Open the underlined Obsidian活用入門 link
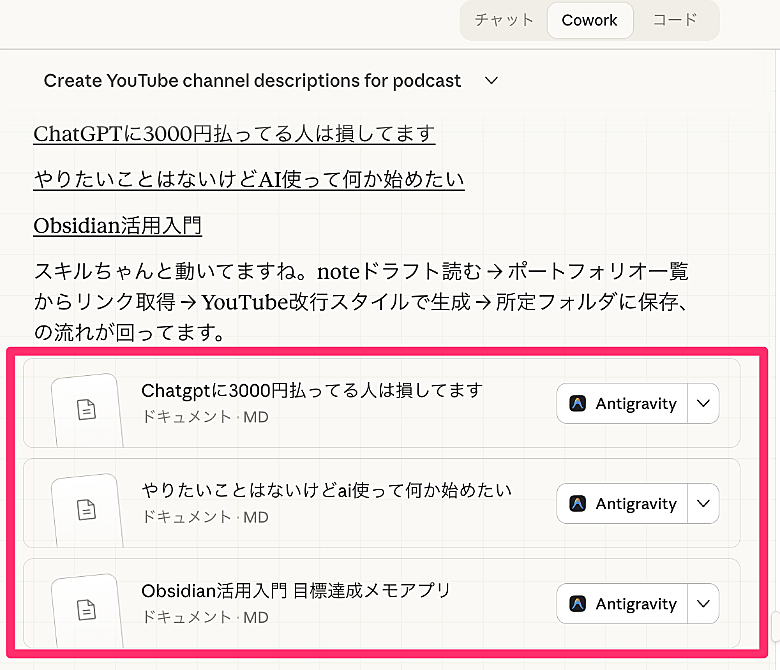Viewport: 780px width, 670px height. [x=117, y=226]
